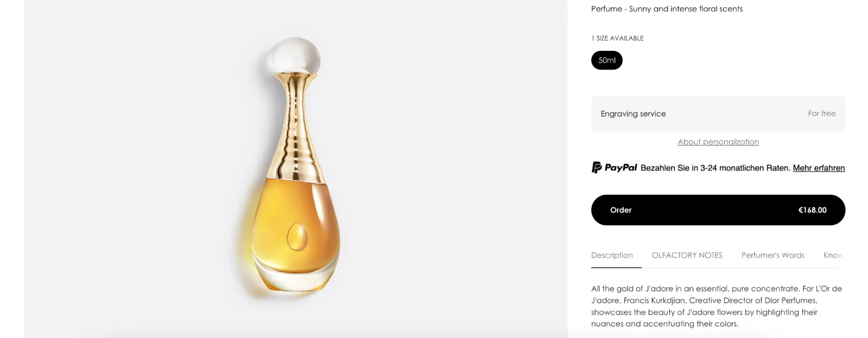The image size is (868, 338).
Task: Click the 'For free' engraving label
Action: tap(822, 113)
